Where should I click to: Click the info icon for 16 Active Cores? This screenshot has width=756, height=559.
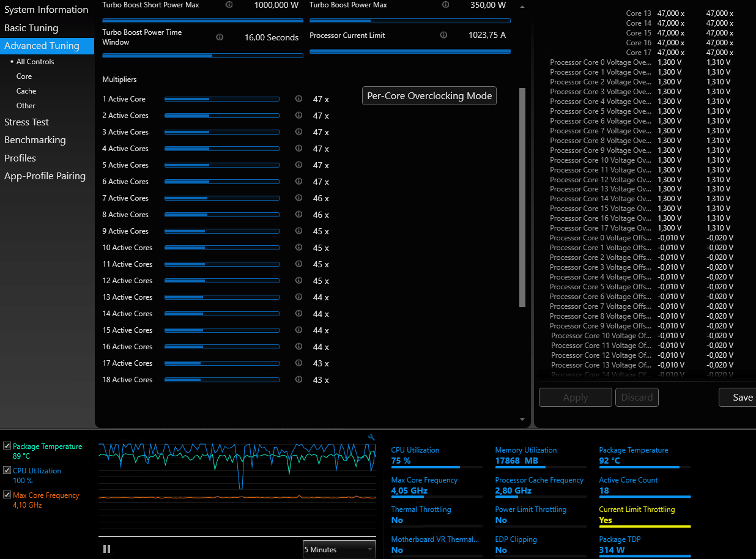tap(298, 346)
